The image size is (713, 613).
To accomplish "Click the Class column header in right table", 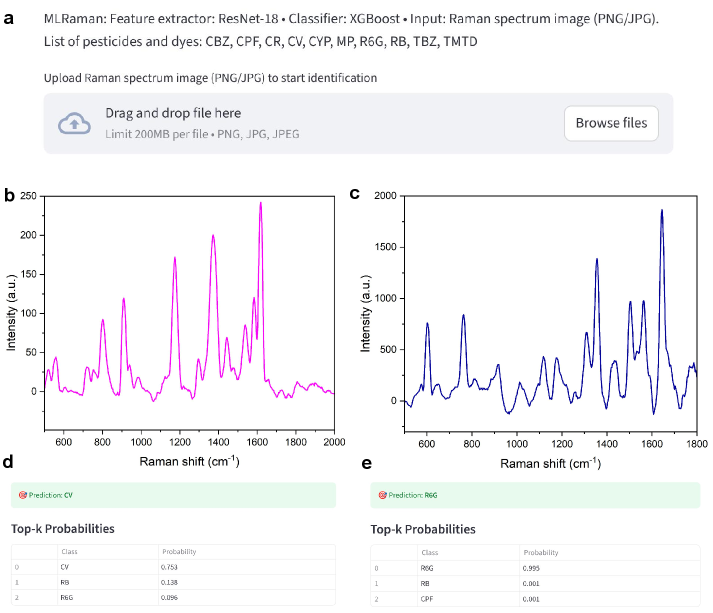I will click(430, 551).
